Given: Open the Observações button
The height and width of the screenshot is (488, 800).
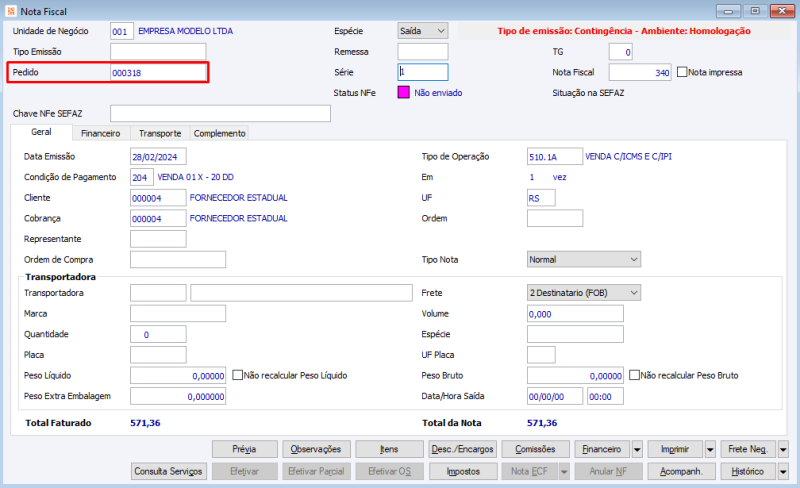Looking at the screenshot, I should tap(316, 449).
